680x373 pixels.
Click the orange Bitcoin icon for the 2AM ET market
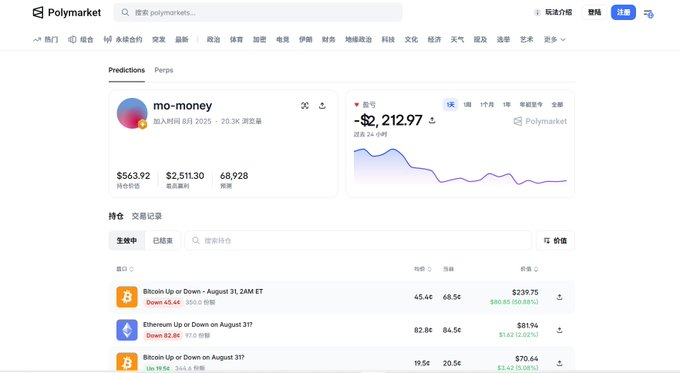pos(127,297)
